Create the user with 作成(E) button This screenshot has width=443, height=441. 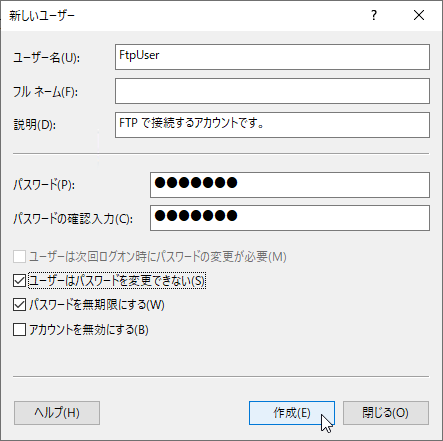pos(292,413)
